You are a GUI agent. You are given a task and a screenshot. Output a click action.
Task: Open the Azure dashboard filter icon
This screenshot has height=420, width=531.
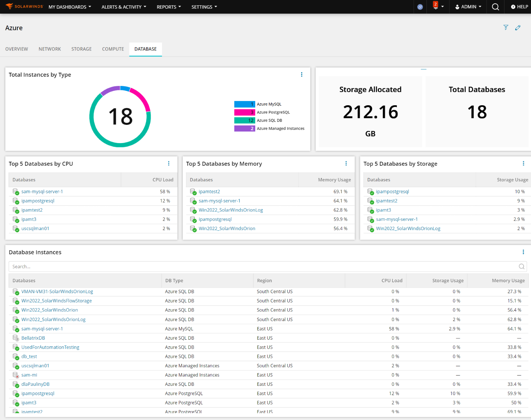[506, 28]
